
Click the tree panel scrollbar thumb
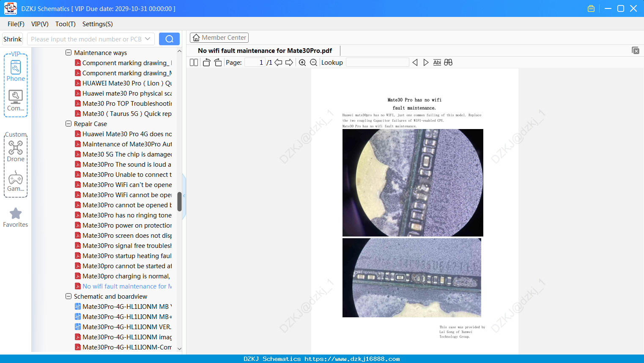point(179,202)
